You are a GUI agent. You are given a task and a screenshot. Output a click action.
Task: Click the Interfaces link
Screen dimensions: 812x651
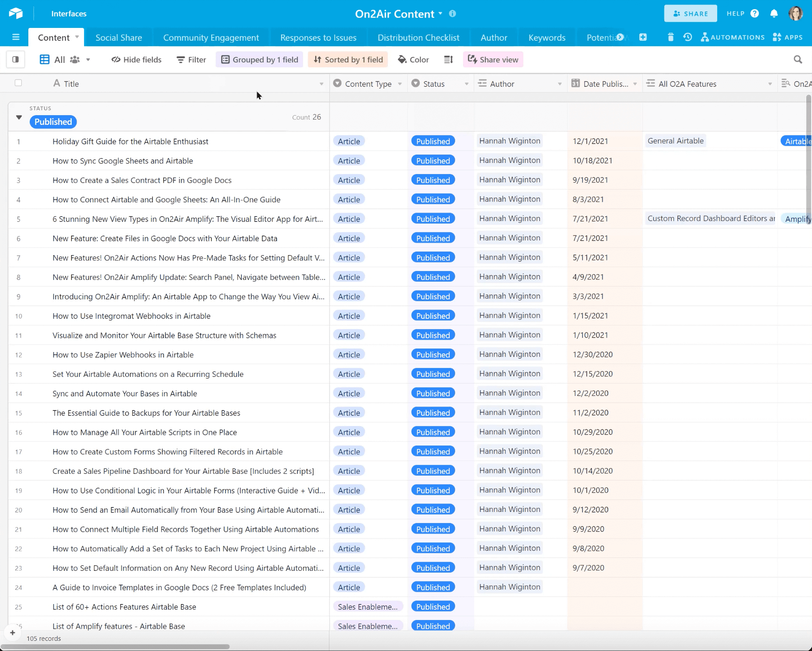[x=69, y=13]
